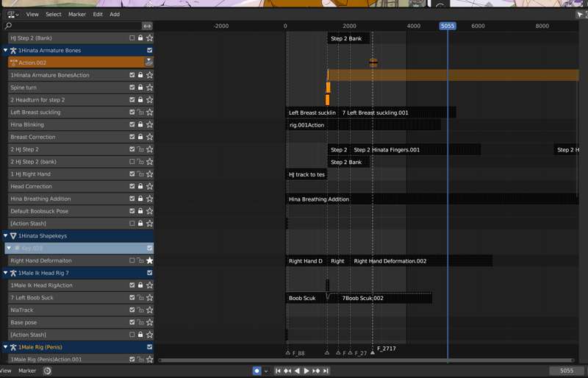
Task: Click the solo star on Right Hand Deformaiton
Action: coord(149,260)
